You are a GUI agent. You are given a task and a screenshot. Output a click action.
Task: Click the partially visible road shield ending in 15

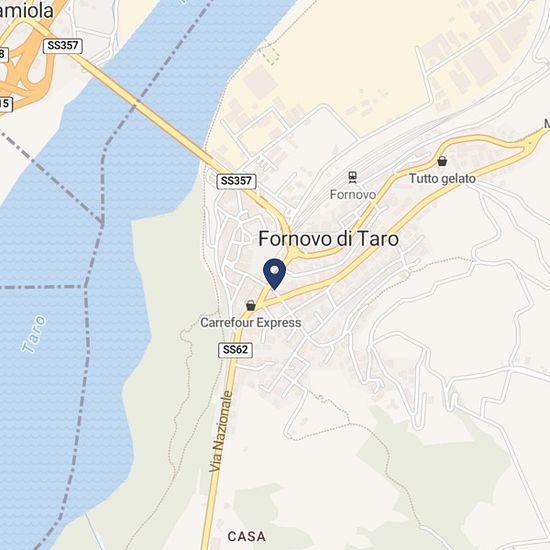coord(6,104)
